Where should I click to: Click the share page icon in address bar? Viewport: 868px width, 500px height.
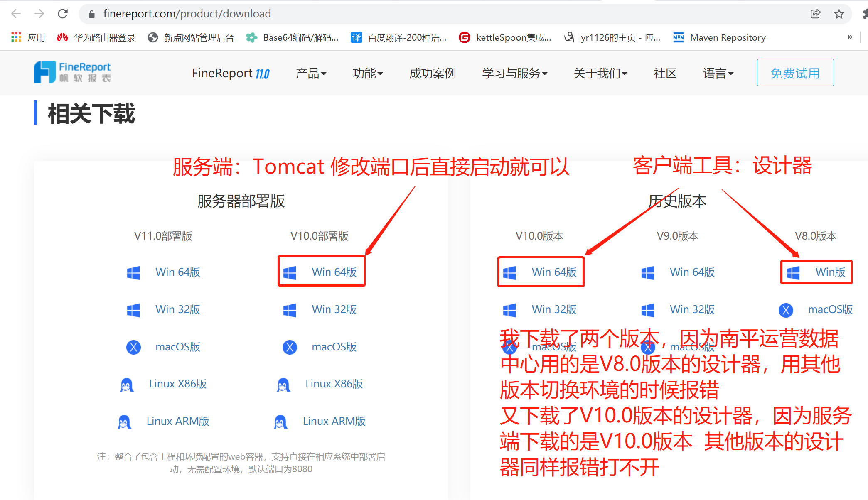pos(816,14)
